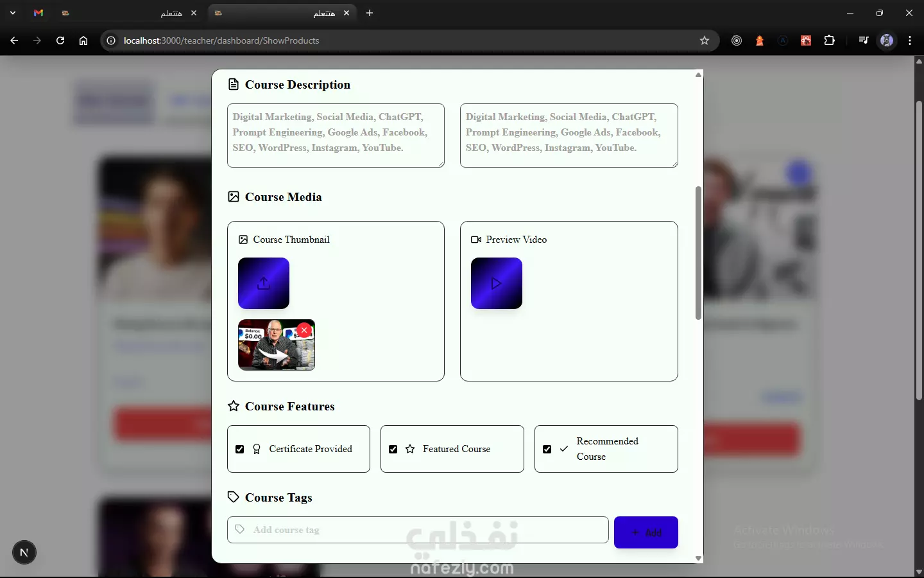Image resolution: width=924 pixels, height=578 pixels.
Task: Close the active هتتعلم tab
Action: [x=346, y=13]
